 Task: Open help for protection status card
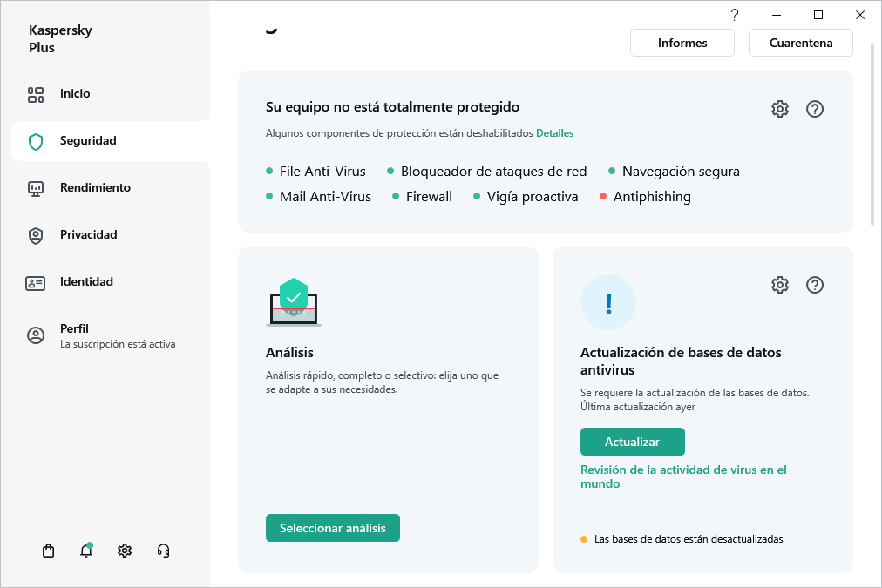[x=815, y=109]
